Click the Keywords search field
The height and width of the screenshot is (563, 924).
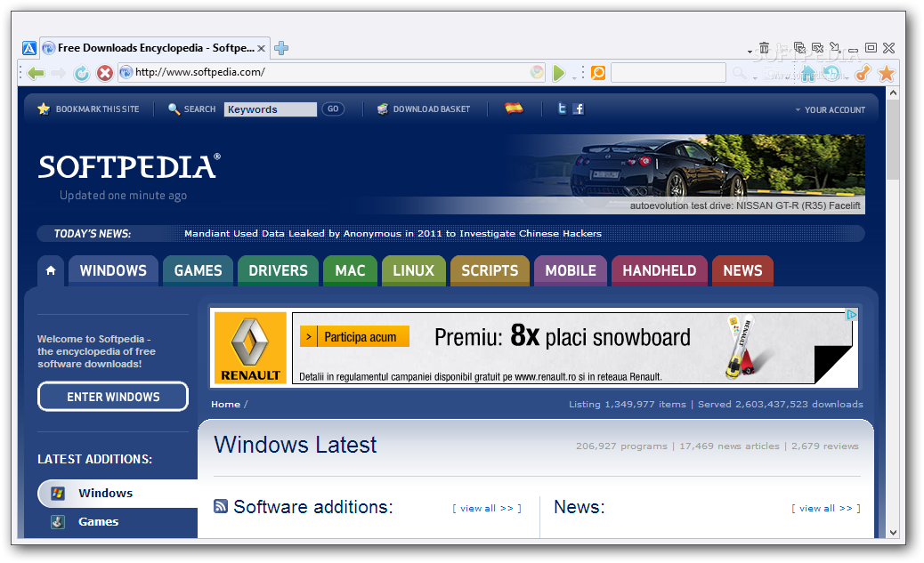(271, 109)
